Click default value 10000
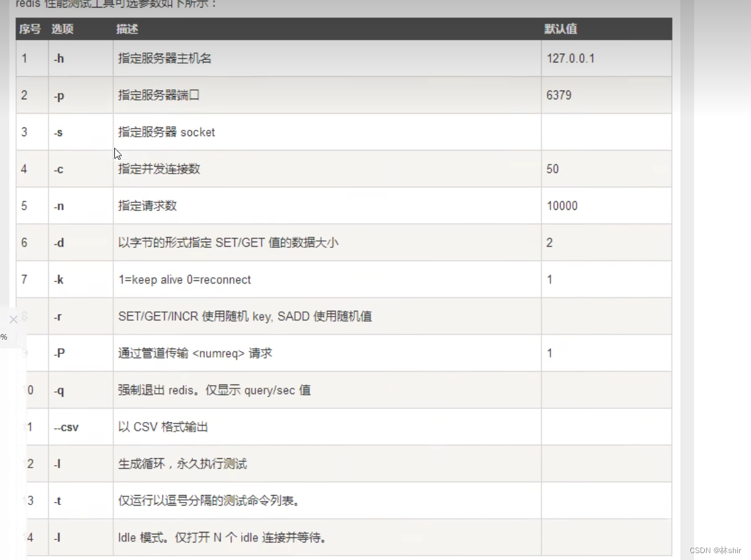The image size is (751, 560). tap(562, 206)
